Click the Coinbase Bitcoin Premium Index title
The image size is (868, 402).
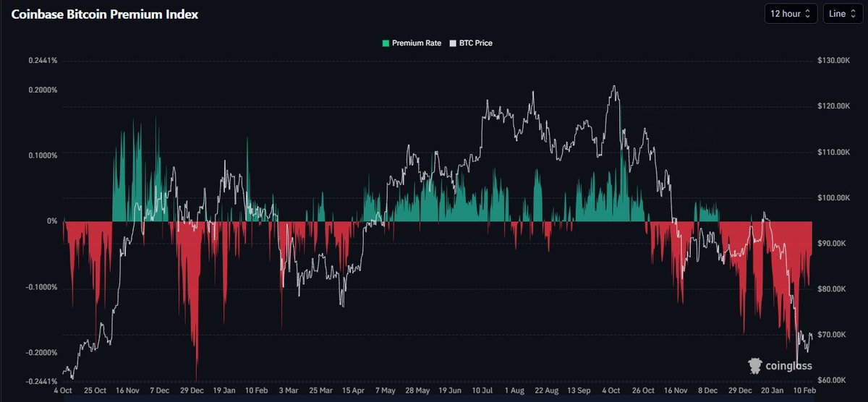coord(105,14)
